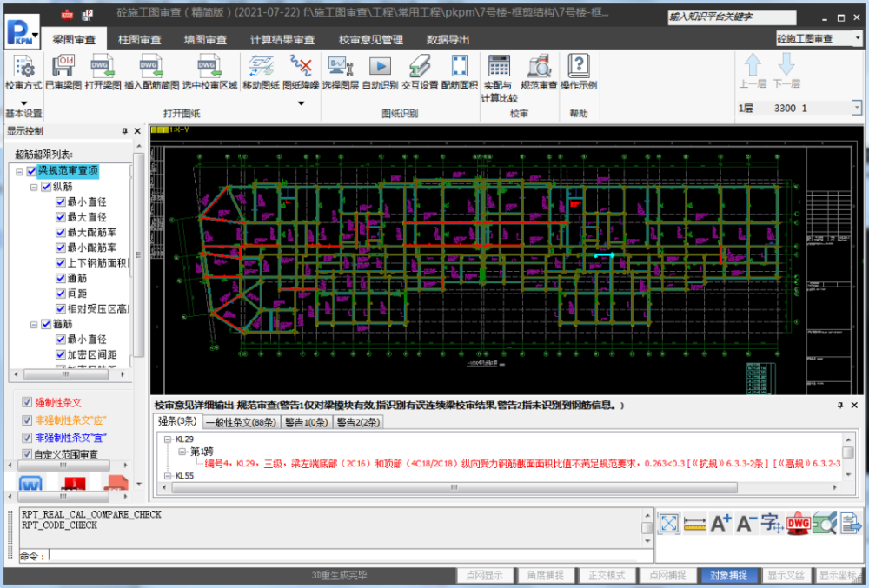Open a beam drawing with 打开梁图
869x588 pixels.
pyautogui.click(x=103, y=72)
